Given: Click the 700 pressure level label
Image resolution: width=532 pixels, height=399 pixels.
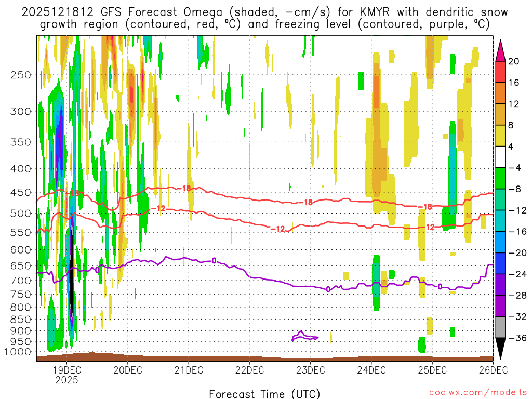Looking at the screenshot, I should point(21,281).
